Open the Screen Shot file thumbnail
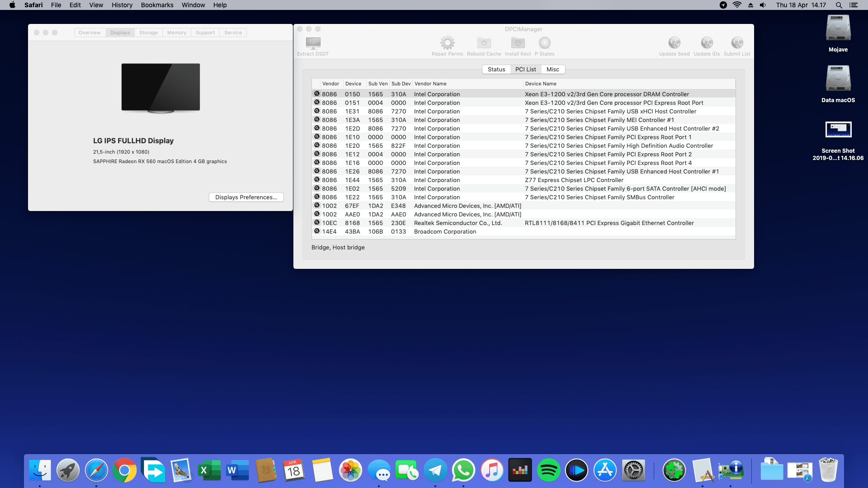This screenshot has height=488, width=868. pos(838,130)
